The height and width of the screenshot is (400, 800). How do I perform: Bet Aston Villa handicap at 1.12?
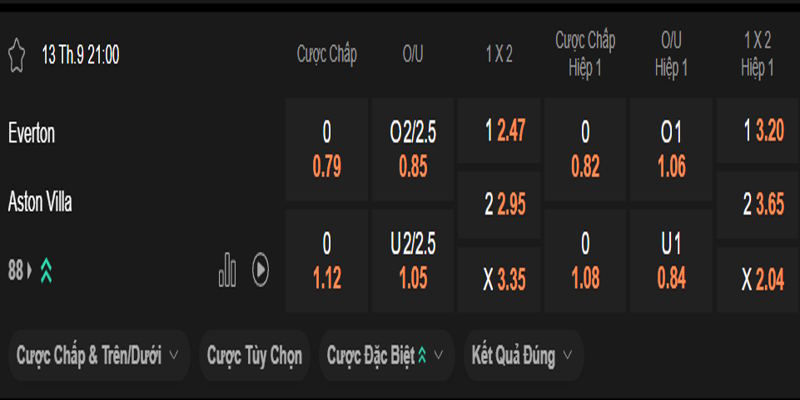click(327, 260)
